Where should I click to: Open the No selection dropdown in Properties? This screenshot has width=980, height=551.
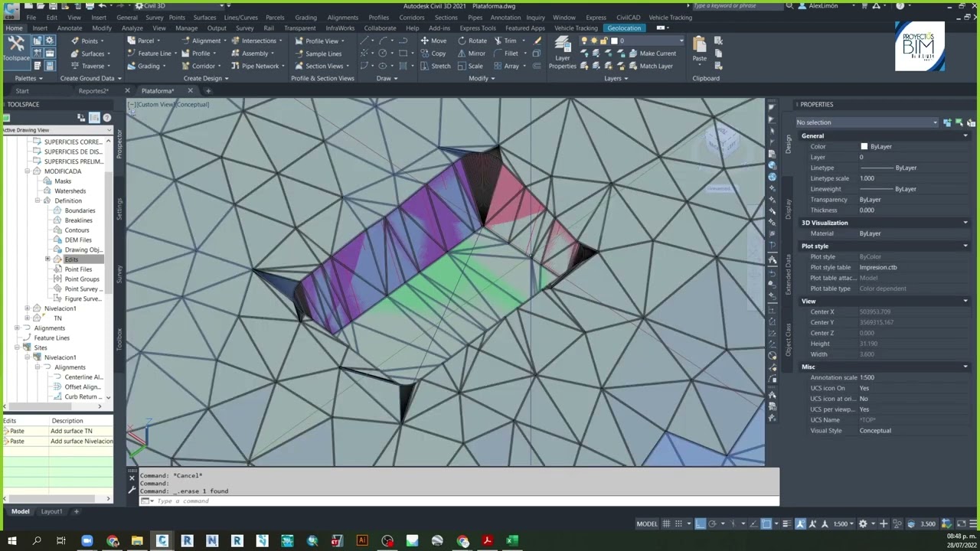[867, 122]
